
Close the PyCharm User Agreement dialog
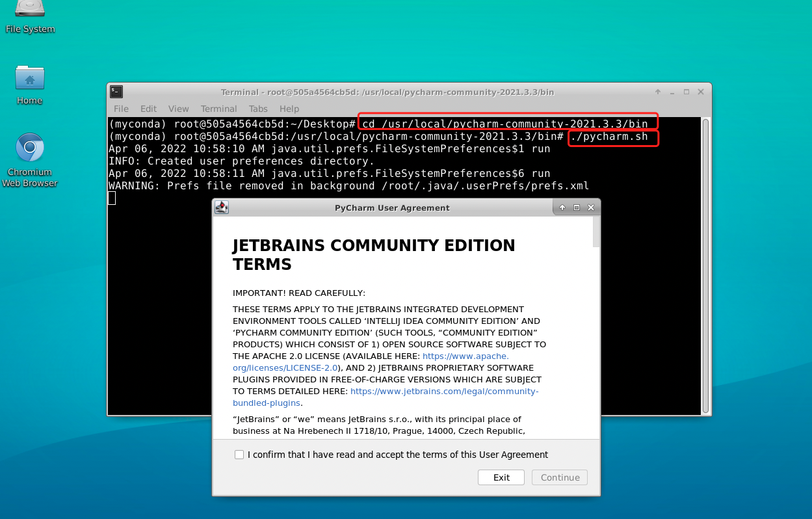(591, 207)
